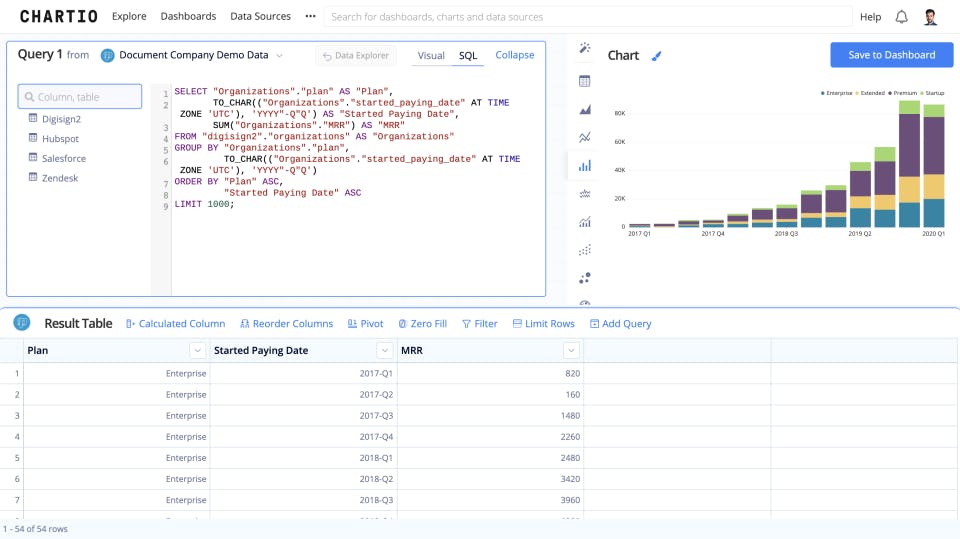Open the Dashboards menu
Image resolution: width=960 pixels, height=539 pixels.
click(x=188, y=17)
